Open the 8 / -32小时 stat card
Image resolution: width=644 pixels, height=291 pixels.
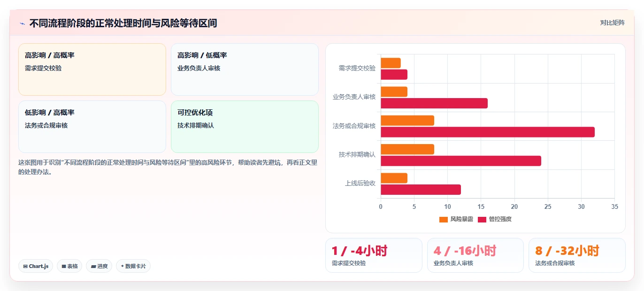577,255
